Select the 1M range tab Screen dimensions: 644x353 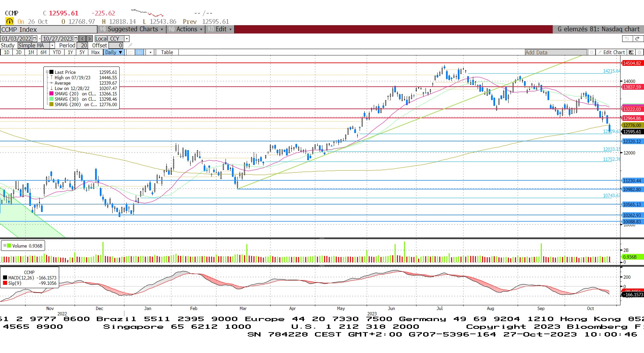click(x=31, y=52)
